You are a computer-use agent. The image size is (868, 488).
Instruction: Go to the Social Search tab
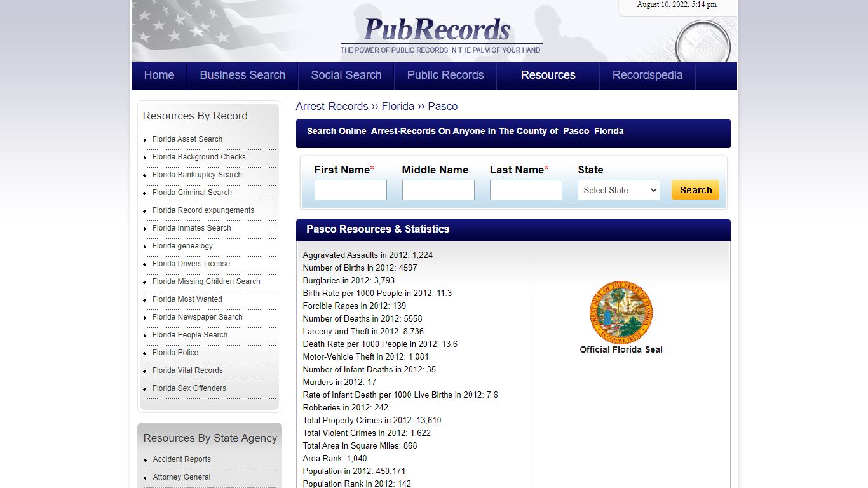click(x=346, y=75)
